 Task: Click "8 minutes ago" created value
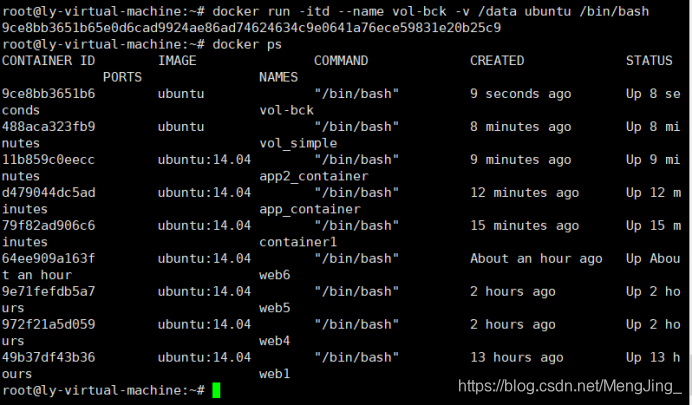click(x=521, y=127)
